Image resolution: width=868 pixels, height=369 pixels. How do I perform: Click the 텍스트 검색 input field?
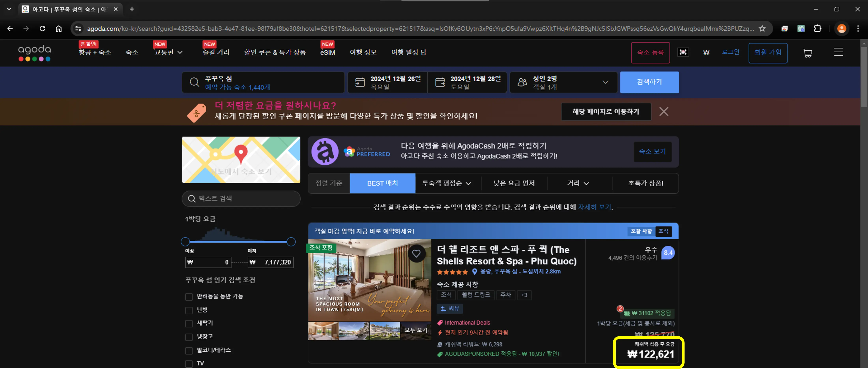(241, 199)
